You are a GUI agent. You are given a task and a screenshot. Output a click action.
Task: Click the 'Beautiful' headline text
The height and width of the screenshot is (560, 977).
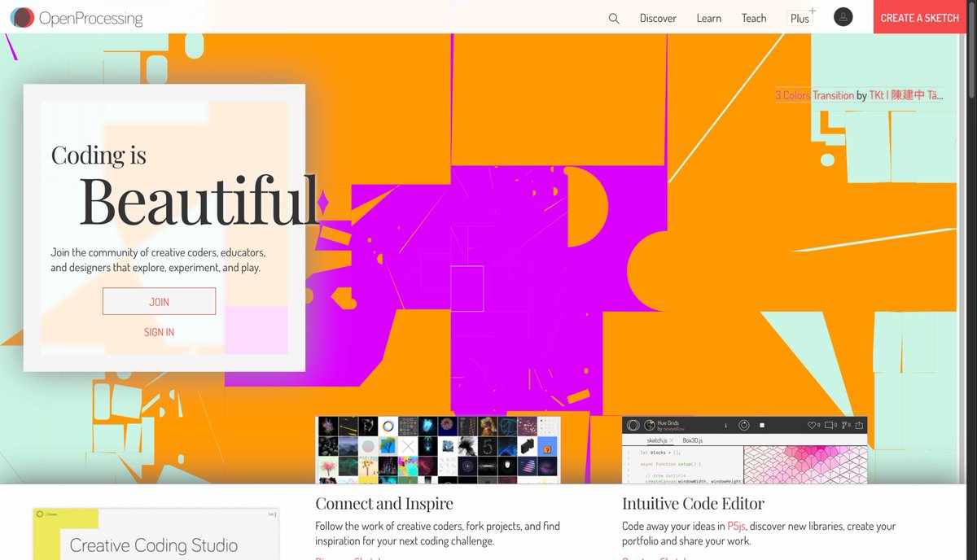coord(199,200)
